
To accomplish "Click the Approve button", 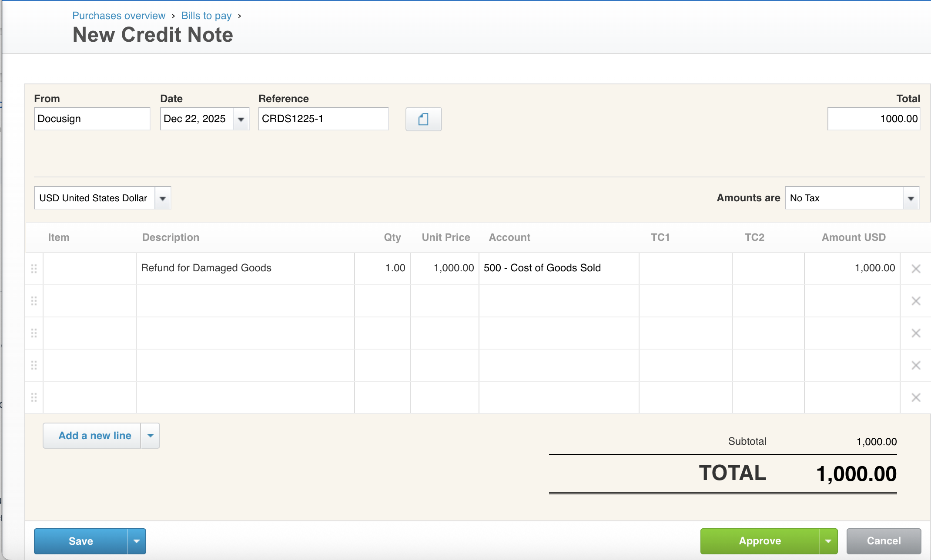I will point(760,541).
